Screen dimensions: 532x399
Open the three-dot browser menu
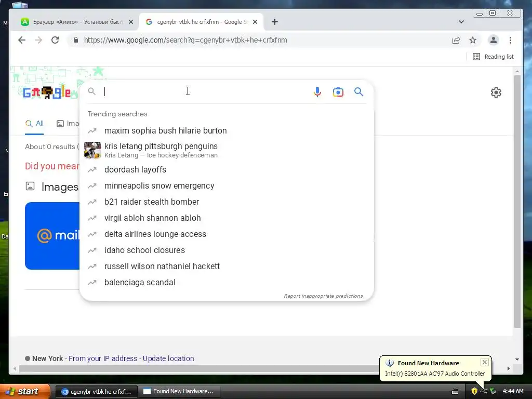(x=510, y=40)
